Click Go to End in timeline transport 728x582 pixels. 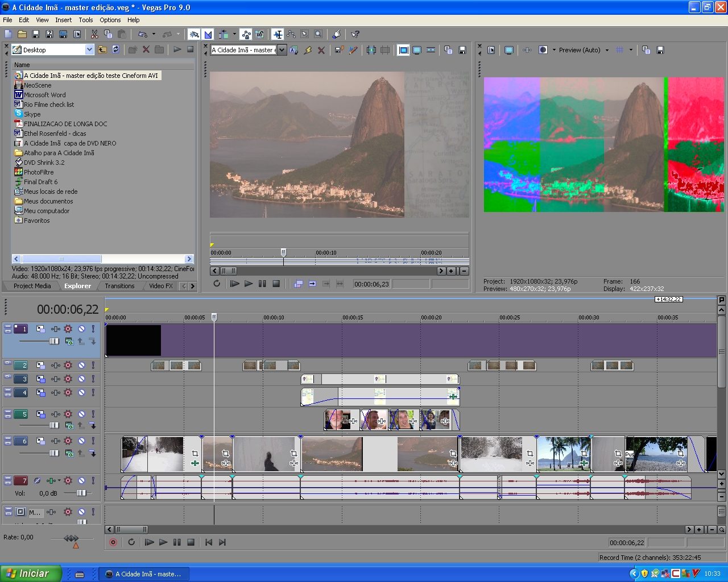pyautogui.click(x=222, y=542)
